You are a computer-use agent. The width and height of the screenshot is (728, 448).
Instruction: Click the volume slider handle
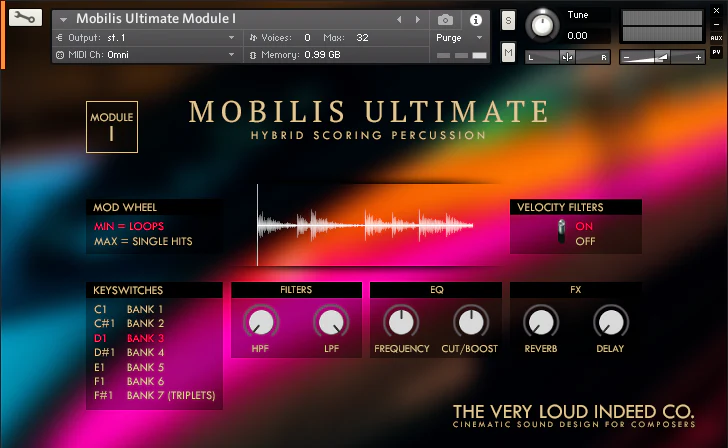pyautogui.click(x=662, y=57)
